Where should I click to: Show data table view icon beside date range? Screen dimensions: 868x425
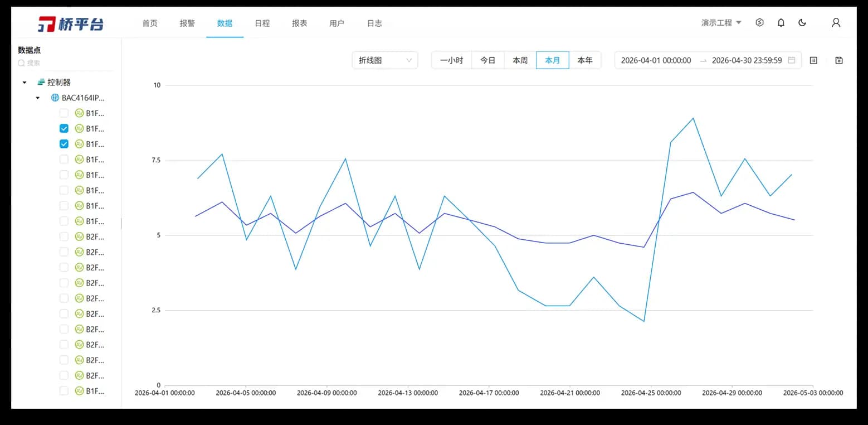click(813, 60)
